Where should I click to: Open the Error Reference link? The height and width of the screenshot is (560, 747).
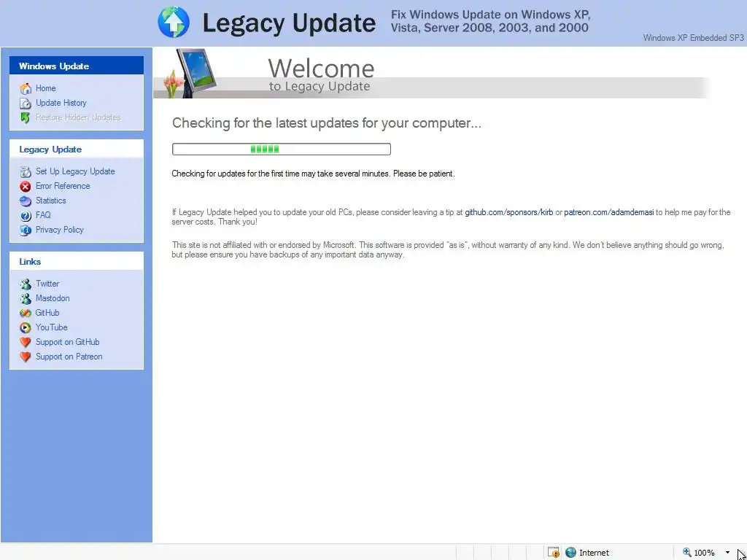click(63, 186)
